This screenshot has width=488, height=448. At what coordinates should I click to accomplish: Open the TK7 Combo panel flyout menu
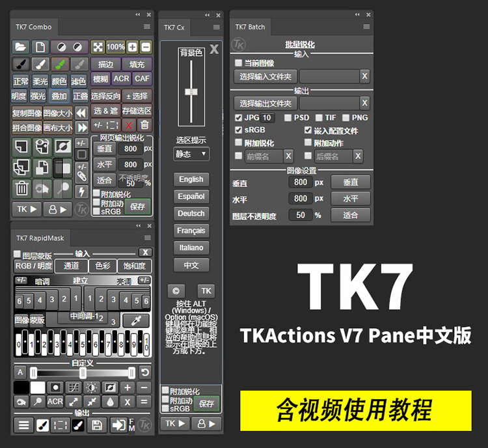[147, 27]
